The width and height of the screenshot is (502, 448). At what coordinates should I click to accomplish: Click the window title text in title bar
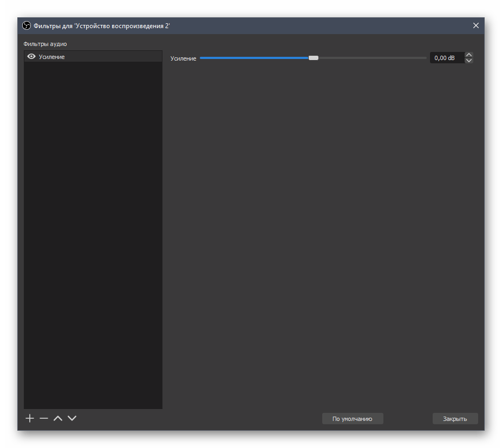tap(102, 25)
